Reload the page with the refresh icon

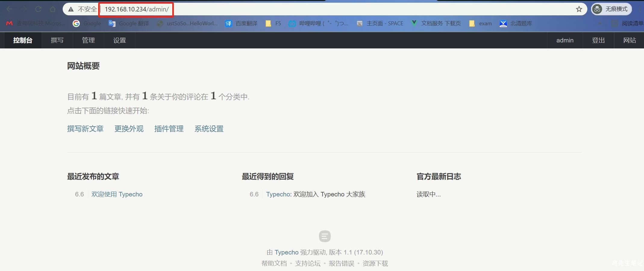pos(38,9)
